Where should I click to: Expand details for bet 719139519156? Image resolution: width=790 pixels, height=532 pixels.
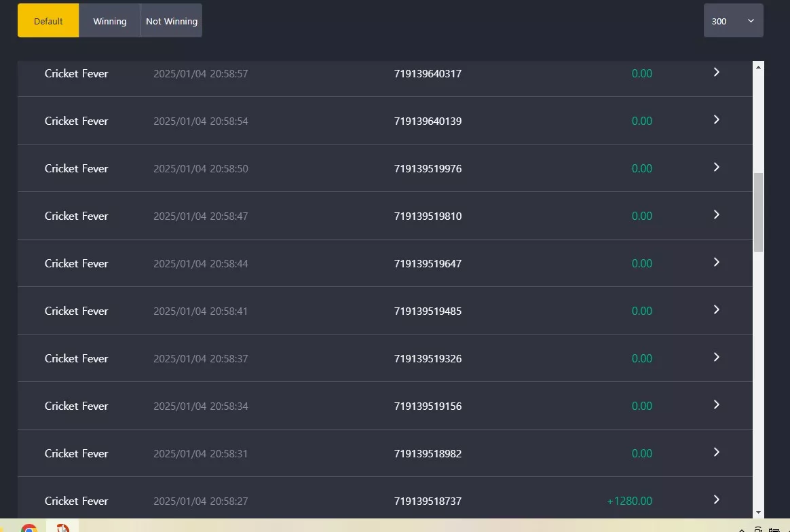(716, 404)
